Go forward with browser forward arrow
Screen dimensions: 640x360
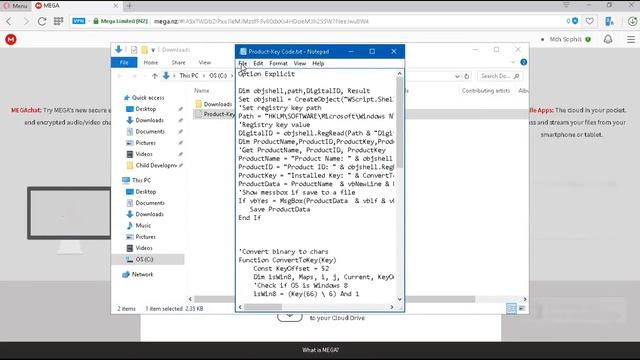(x=26, y=21)
